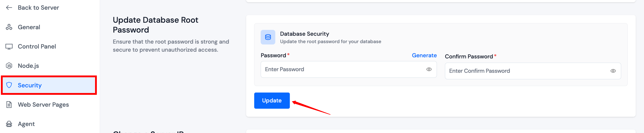Open the Control Panel section
Screen dimensions: 644x133
click(37, 47)
